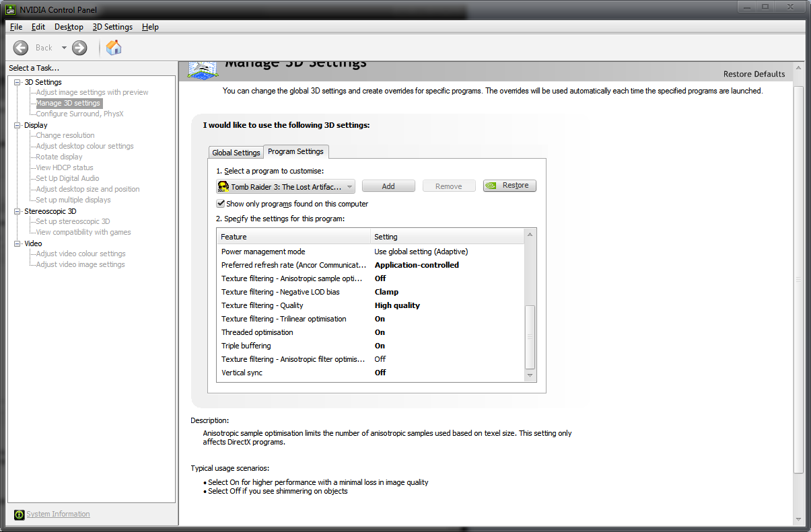Screen dimensions: 811x532
Task: Toggle Show only programs found on this computer
Action: pos(221,204)
